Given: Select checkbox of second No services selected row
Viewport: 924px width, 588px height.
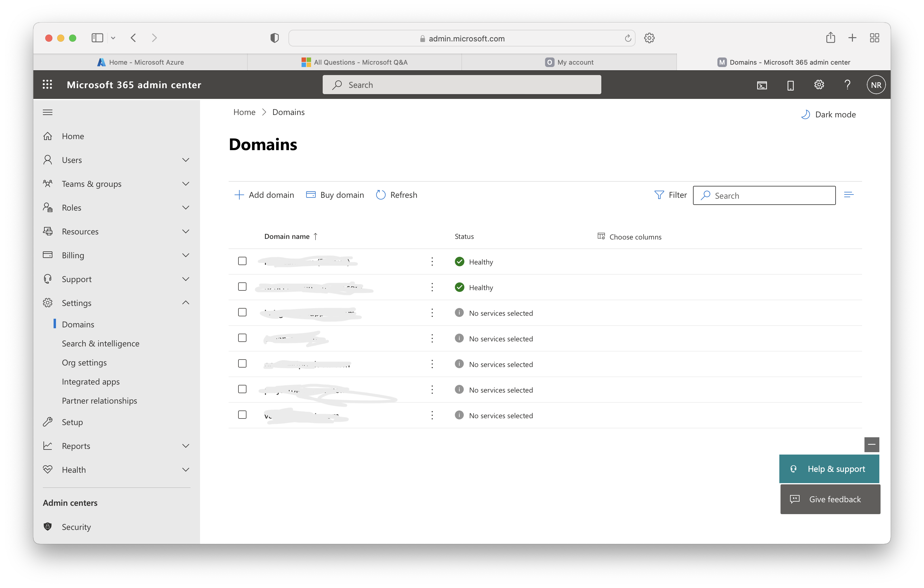Looking at the screenshot, I should click(x=242, y=338).
